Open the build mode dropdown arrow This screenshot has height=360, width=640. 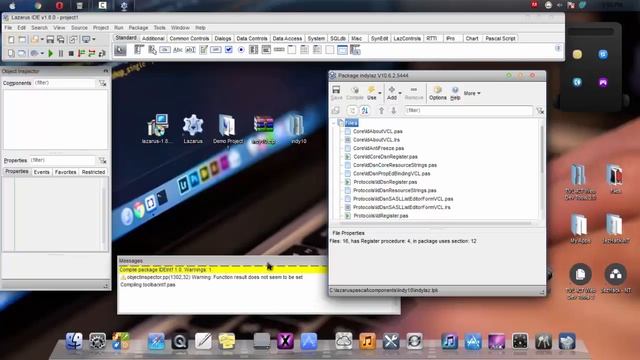(42, 53)
